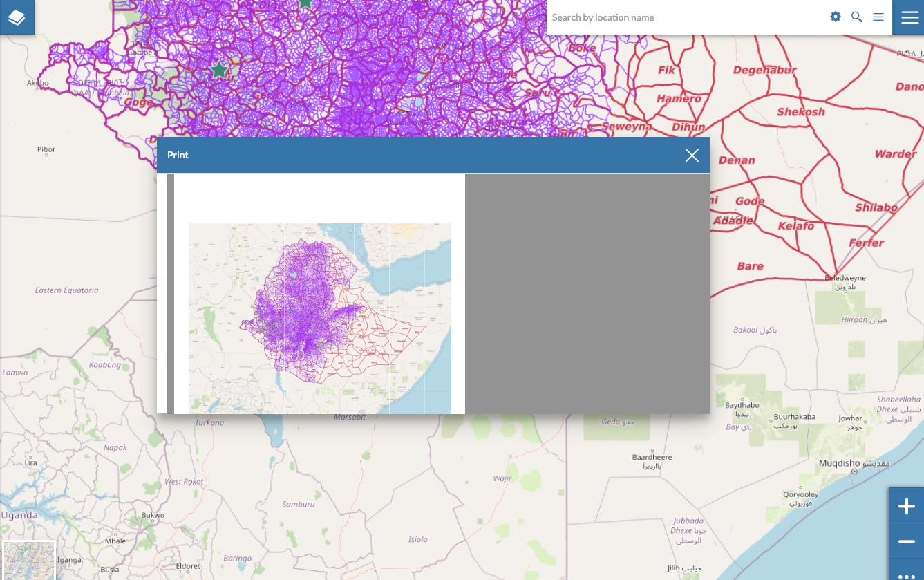
Task: Zoom out of the map
Action: pyautogui.click(x=907, y=541)
